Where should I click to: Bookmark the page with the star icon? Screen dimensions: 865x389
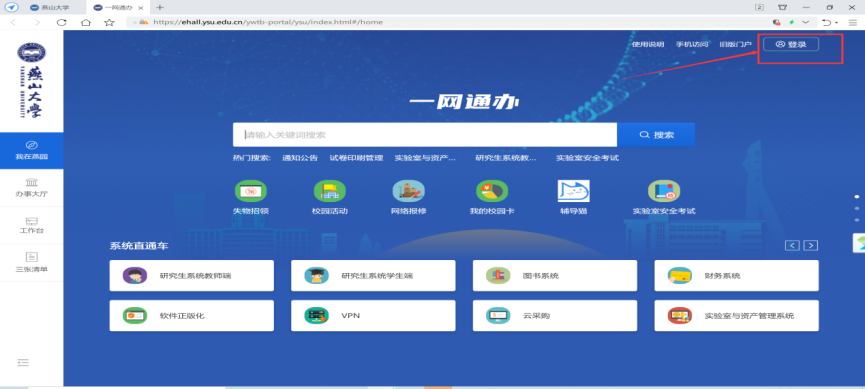click(x=109, y=22)
